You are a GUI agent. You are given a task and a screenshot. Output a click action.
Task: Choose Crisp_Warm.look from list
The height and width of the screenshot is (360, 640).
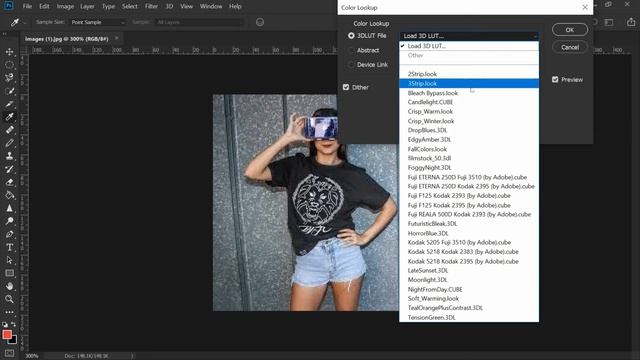click(469, 111)
